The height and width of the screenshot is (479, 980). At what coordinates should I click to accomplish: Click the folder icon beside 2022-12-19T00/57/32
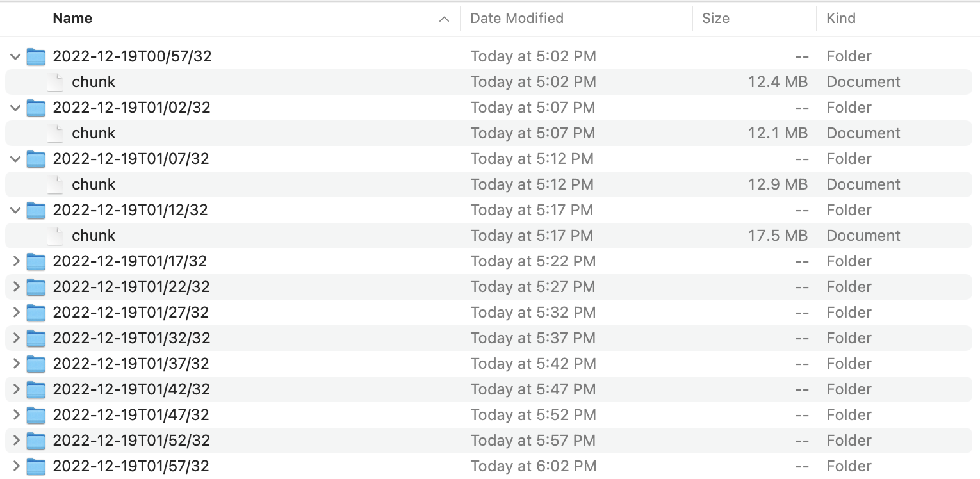[x=36, y=56]
